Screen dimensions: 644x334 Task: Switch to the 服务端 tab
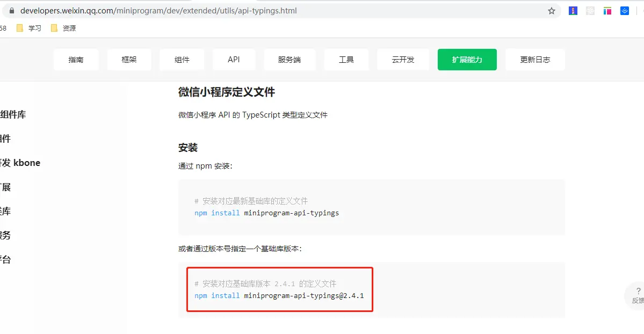point(290,60)
